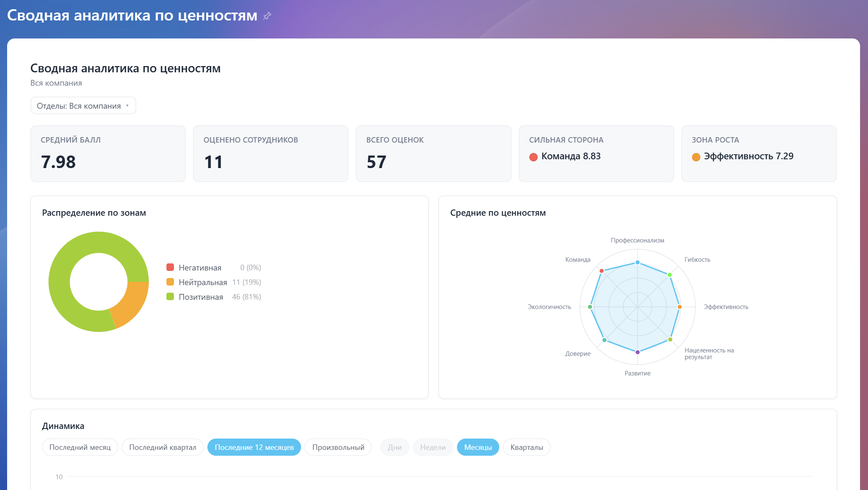Click the green Позитивная legend swatch

pos(170,296)
